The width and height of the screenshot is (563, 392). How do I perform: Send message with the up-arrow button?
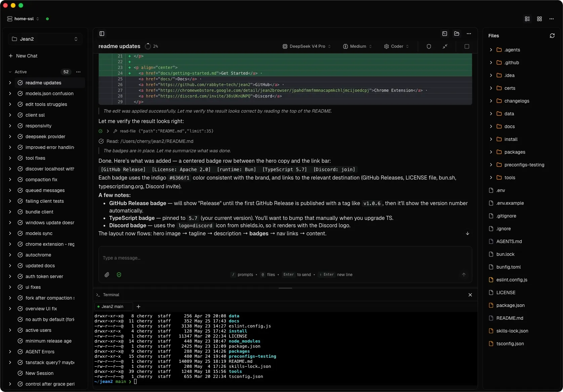point(464,275)
